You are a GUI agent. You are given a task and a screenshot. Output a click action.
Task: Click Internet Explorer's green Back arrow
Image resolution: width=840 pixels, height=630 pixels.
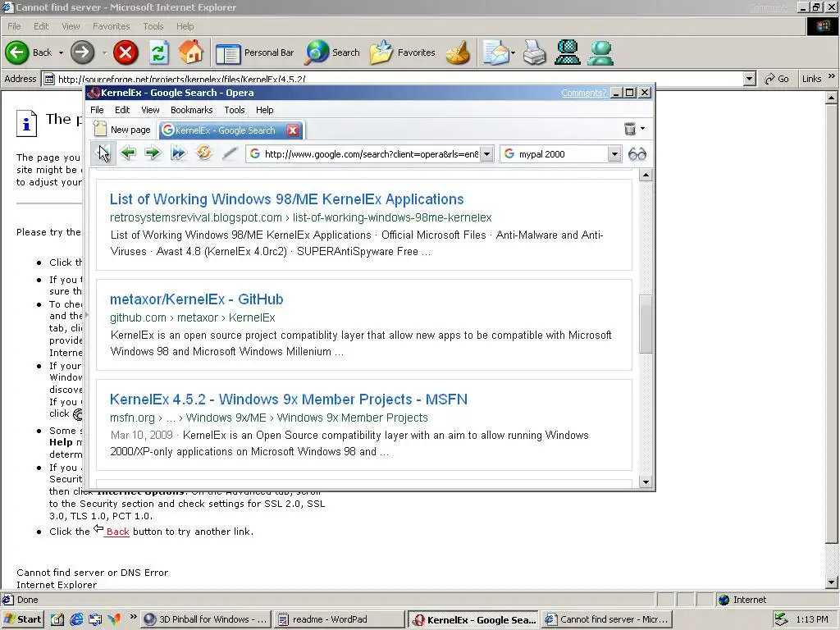(16, 52)
